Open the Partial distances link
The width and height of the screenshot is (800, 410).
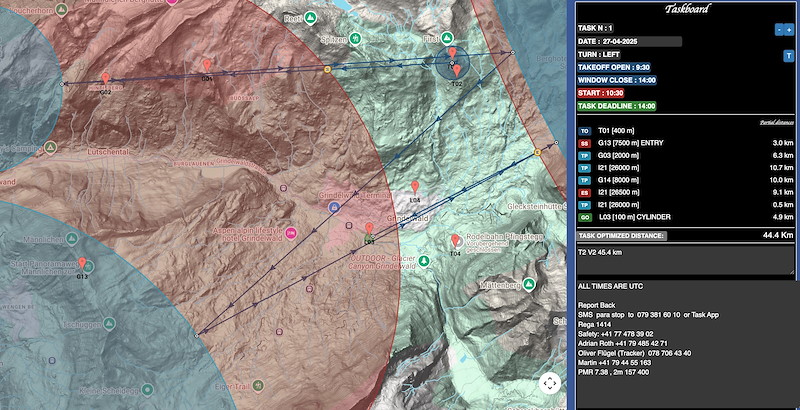(777, 122)
